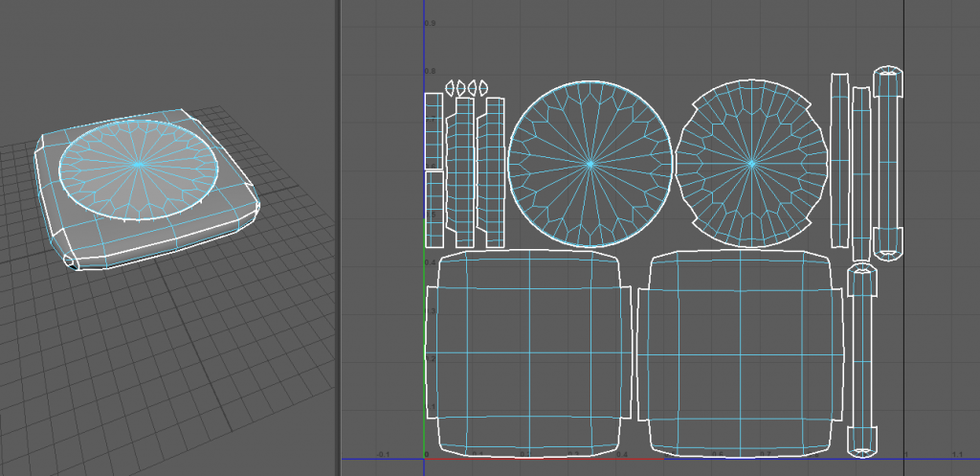
Task: Pick the large lower-right square UV shell
Action: [x=742, y=352]
